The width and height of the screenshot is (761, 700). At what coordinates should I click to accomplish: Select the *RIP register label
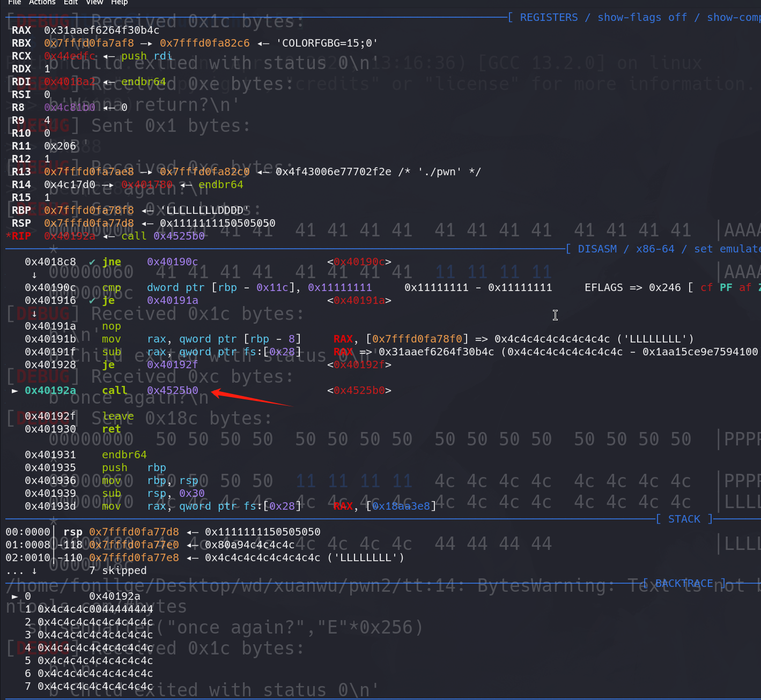click(x=18, y=236)
